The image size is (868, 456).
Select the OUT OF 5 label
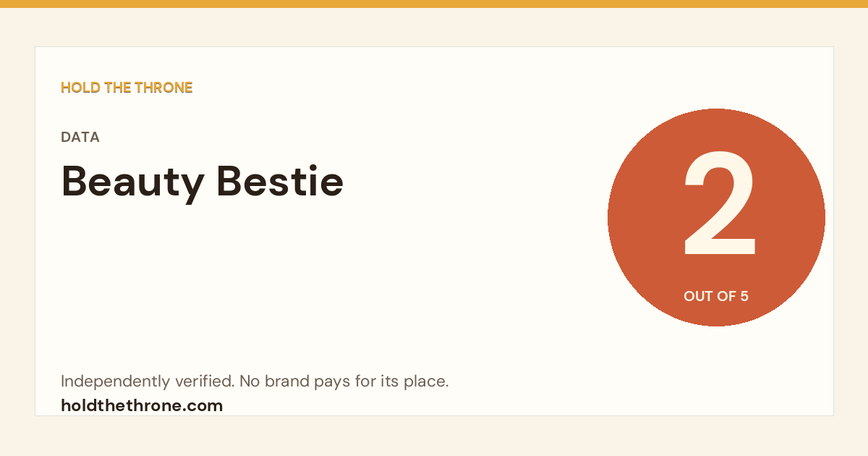point(716,296)
